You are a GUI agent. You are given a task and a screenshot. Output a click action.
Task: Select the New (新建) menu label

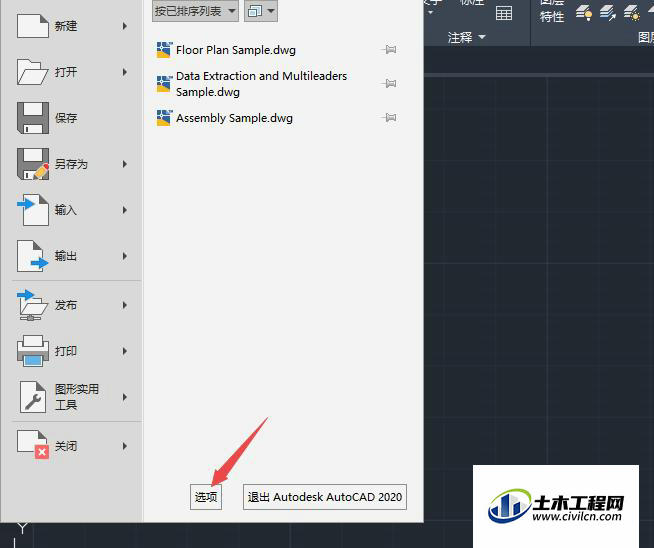[66, 26]
